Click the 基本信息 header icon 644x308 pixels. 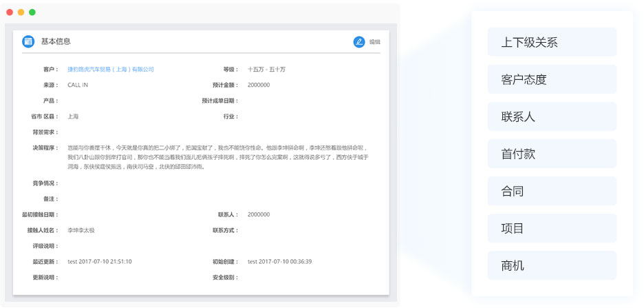(28, 41)
